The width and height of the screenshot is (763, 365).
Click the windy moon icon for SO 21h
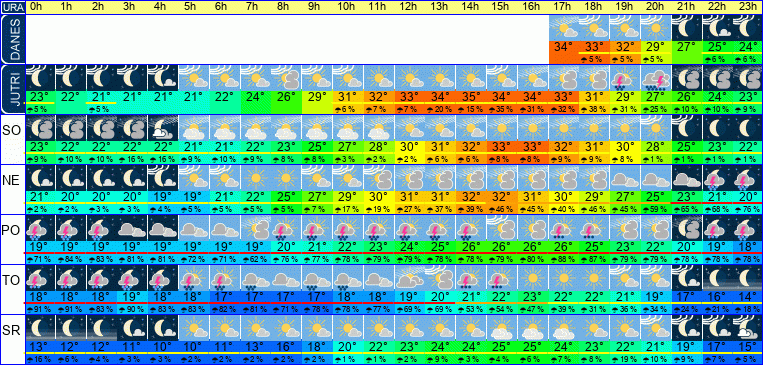(x=687, y=128)
